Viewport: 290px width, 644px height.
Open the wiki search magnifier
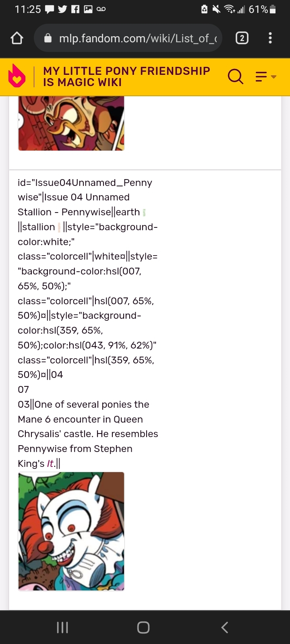point(236,76)
